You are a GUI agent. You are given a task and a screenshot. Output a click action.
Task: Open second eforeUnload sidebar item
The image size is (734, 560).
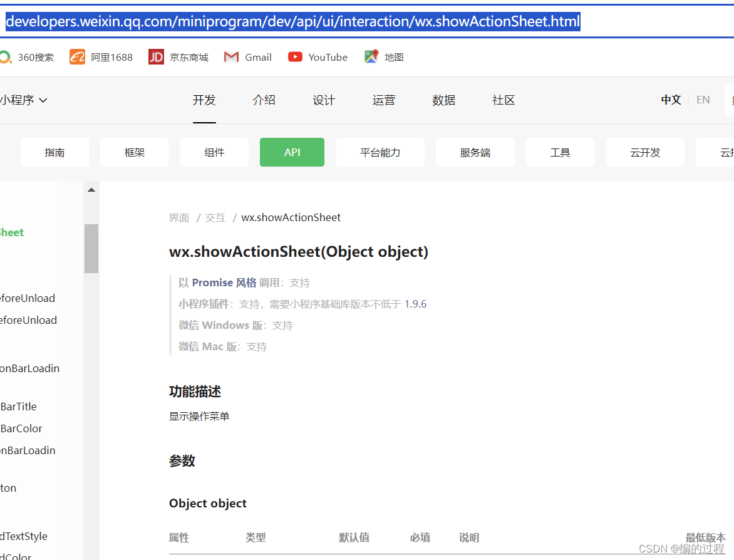click(x=29, y=320)
